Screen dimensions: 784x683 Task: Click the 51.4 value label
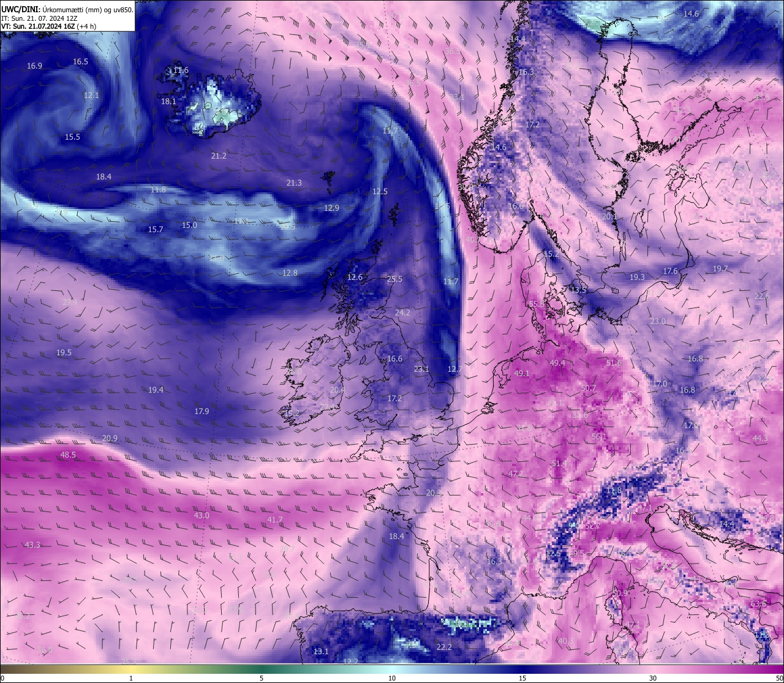tap(559, 464)
